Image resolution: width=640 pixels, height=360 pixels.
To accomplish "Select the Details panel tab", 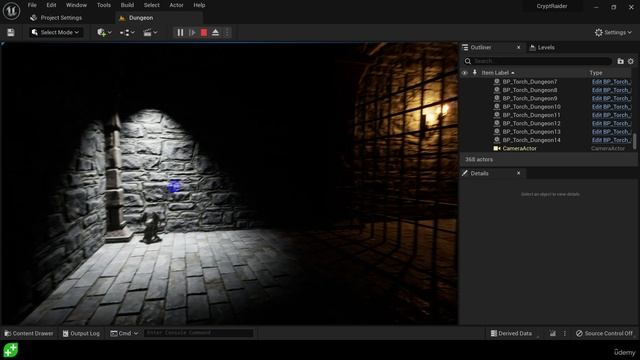I will click(479, 173).
